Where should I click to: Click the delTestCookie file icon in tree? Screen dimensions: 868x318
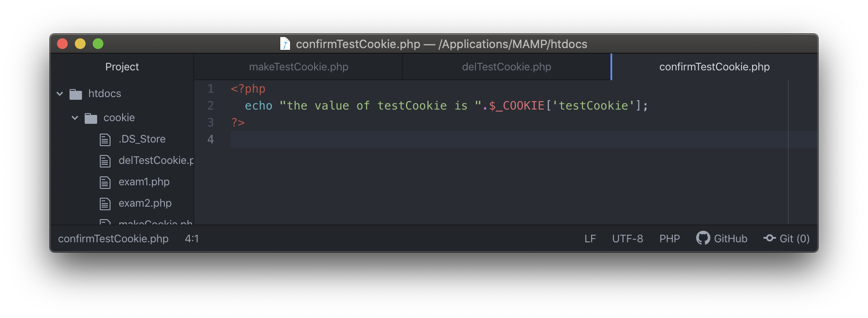click(x=105, y=161)
